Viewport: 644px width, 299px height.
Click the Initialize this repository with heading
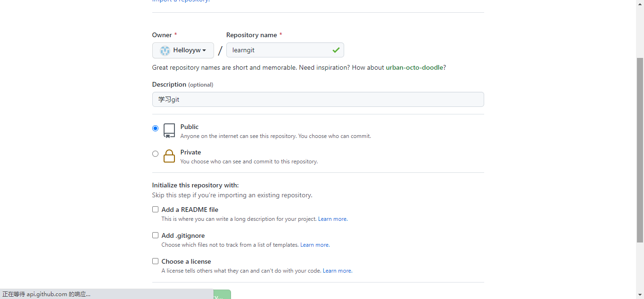tap(195, 186)
